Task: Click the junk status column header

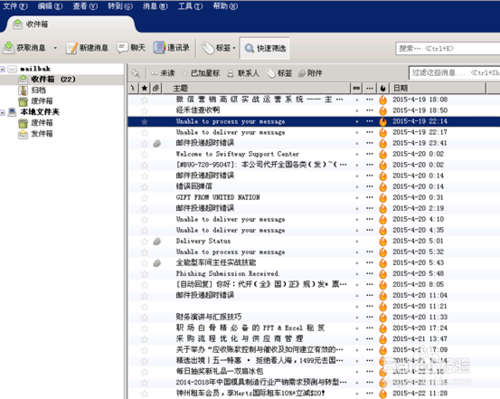Action: 383,88
